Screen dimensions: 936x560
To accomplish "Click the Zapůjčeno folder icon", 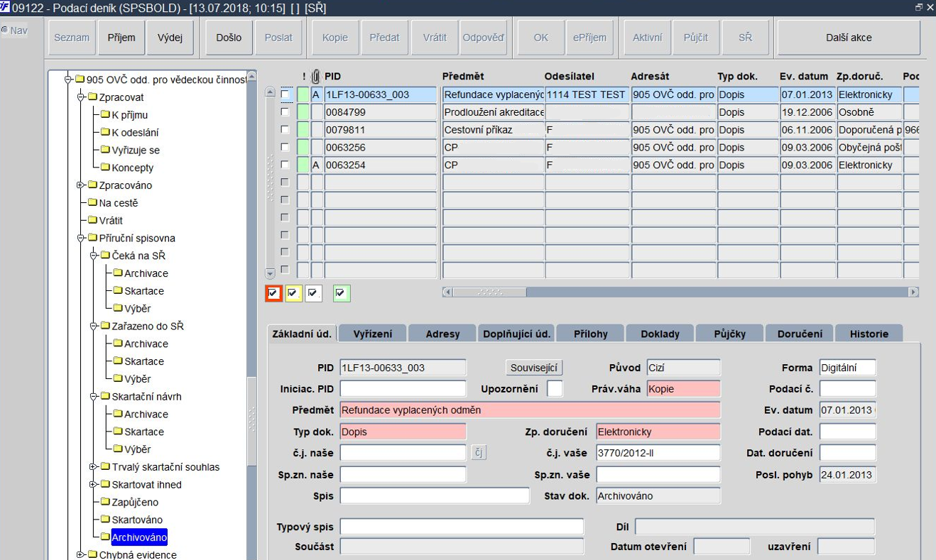I will click(105, 502).
